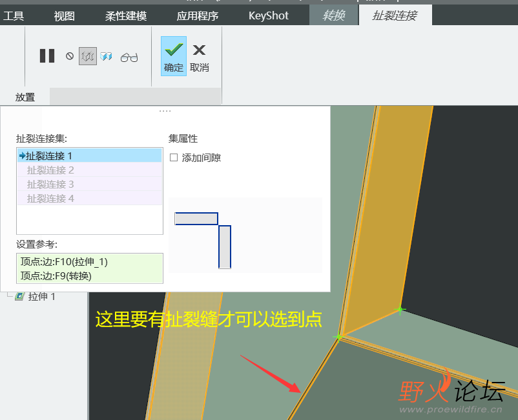The image size is (518, 420).
Task: Toggle the unattached preview mode icon
Action: tap(88, 56)
